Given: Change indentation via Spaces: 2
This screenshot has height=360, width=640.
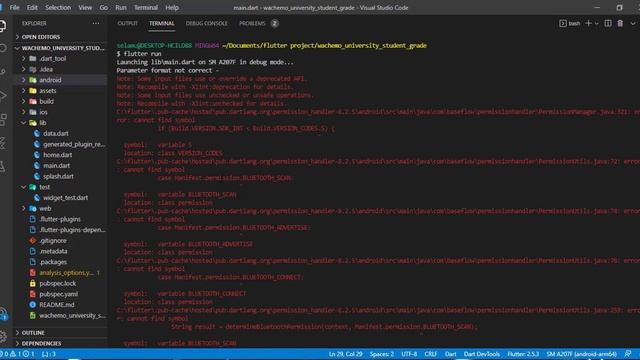Looking at the screenshot, I should (x=382, y=354).
